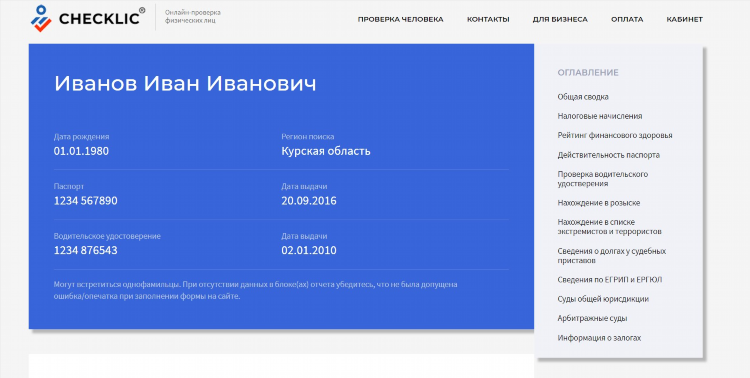Image resolution: width=750 pixels, height=378 pixels.
Task: Click birth date 01.01.1980
Action: click(81, 151)
